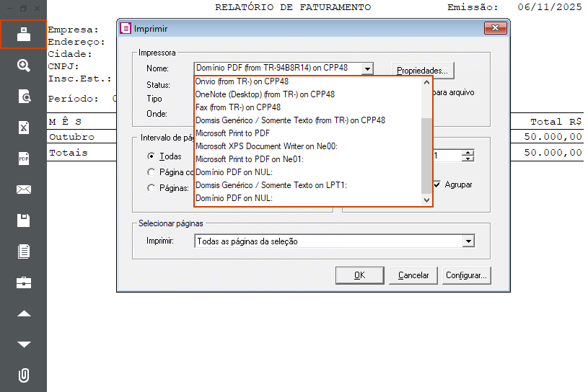This screenshot has width=588, height=392.
Task: Click the printer icon in sidebar
Action: click(24, 35)
